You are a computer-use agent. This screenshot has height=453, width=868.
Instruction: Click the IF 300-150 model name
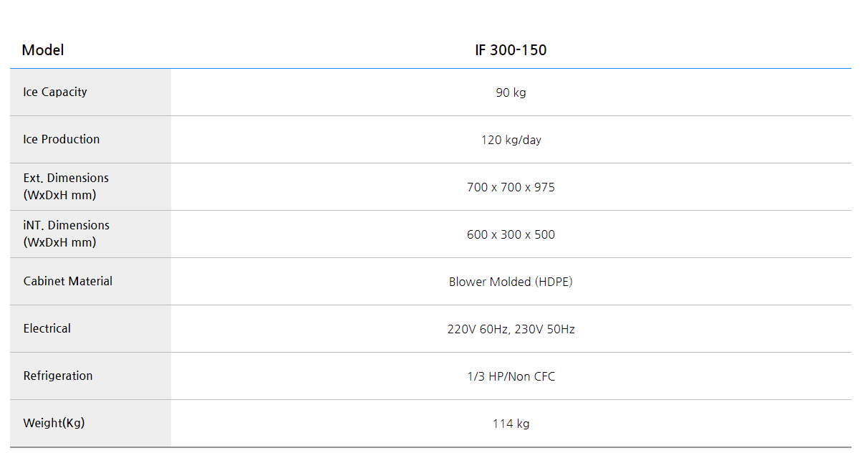[511, 50]
